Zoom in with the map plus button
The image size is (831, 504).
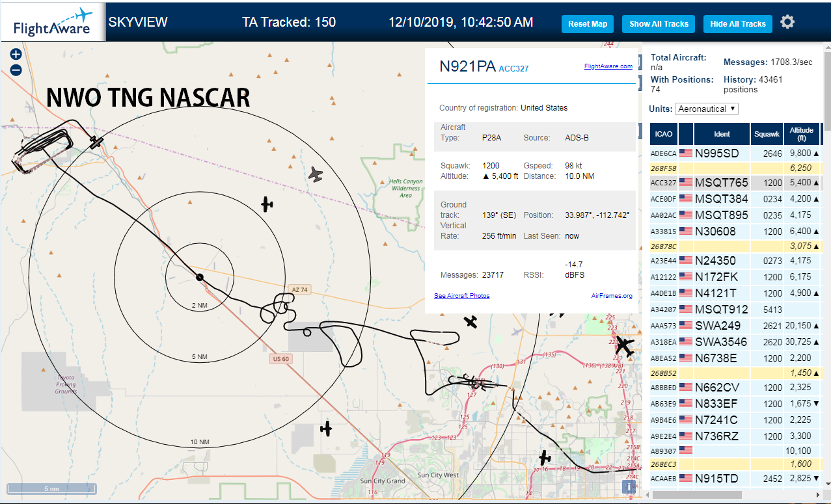tap(16, 55)
